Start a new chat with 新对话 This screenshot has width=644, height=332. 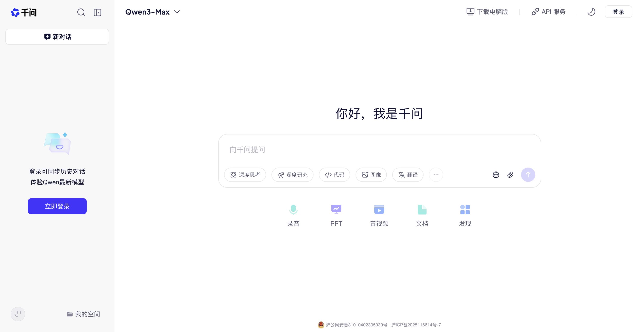[57, 36]
